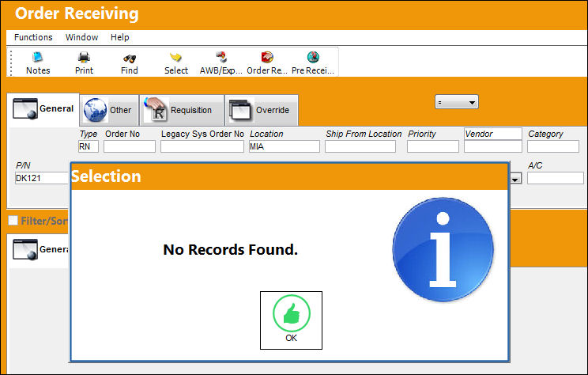The width and height of the screenshot is (588, 375).
Task: Open the Help menu
Action: [x=119, y=37]
